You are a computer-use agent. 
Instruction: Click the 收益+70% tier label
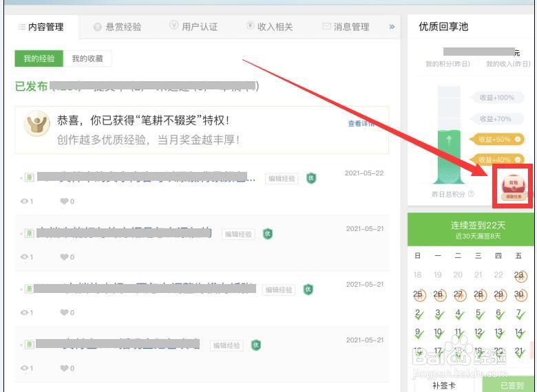(x=496, y=119)
